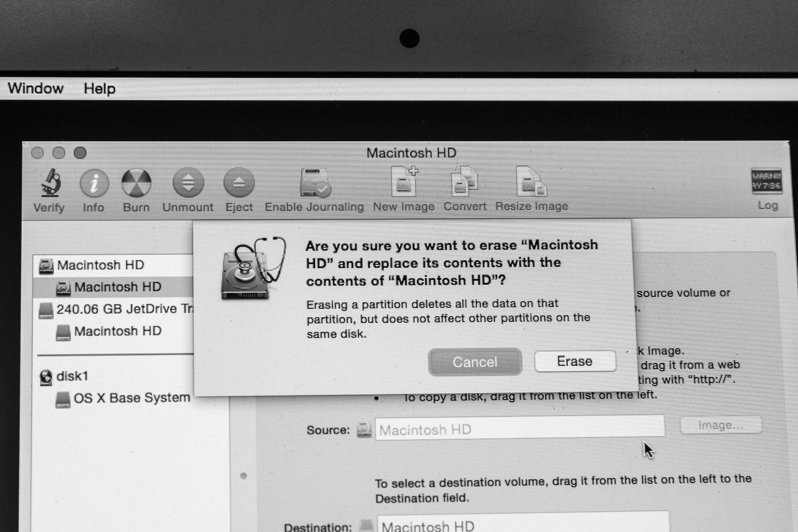
Task: Open the Help menu
Action: click(x=99, y=89)
